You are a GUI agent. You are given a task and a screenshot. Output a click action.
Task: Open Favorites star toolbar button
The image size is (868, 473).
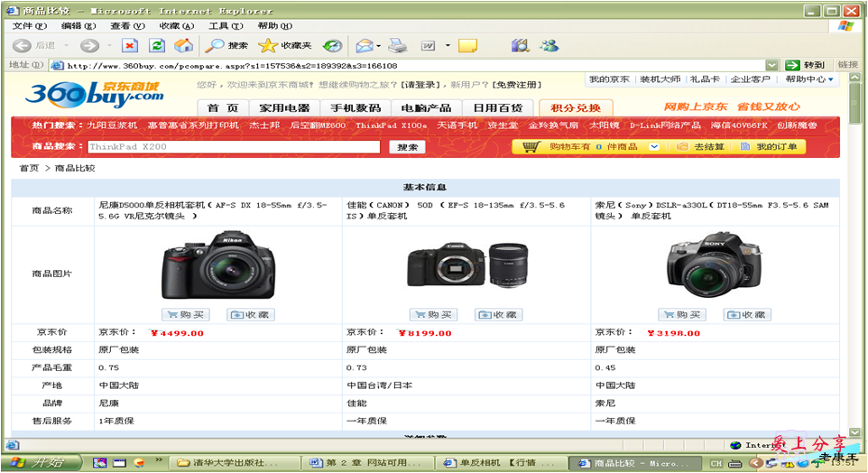pos(284,46)
